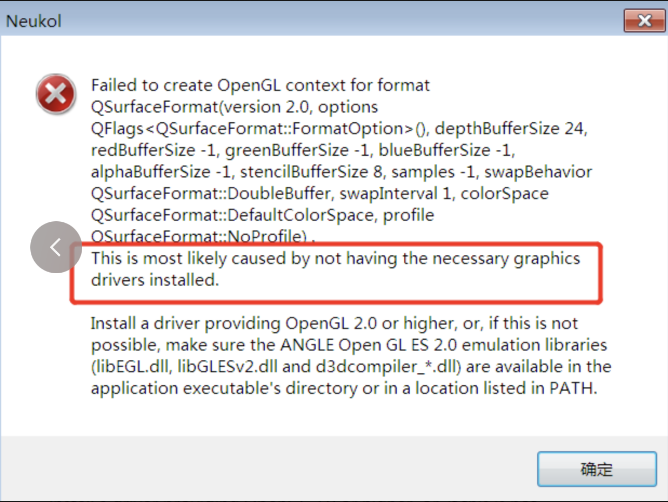Click the 'drivers installed.' text

pos(155,280)
